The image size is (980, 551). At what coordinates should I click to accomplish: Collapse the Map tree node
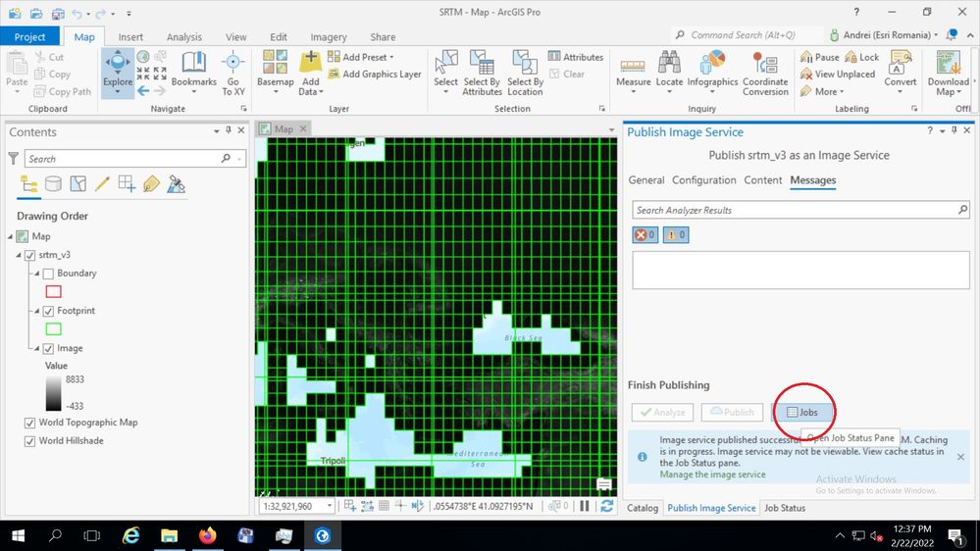[x=10, y=236]
